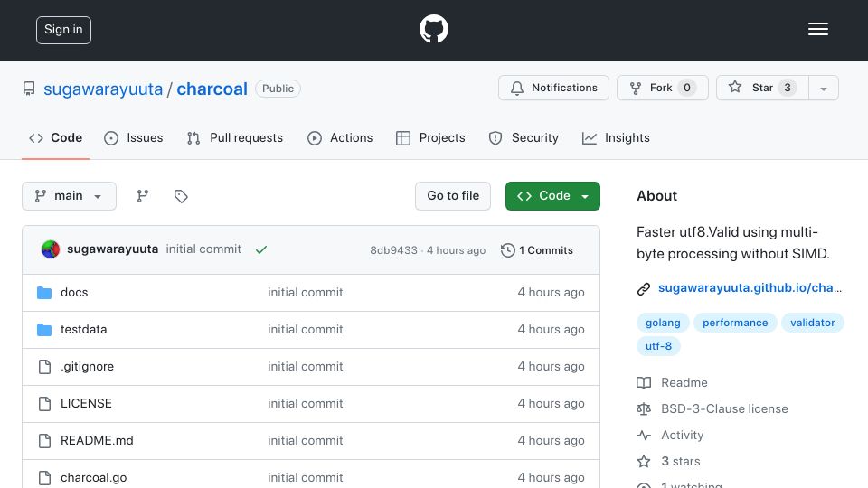
Task: Click initial commit message in LICENSE row
Action: pos(306,403)
